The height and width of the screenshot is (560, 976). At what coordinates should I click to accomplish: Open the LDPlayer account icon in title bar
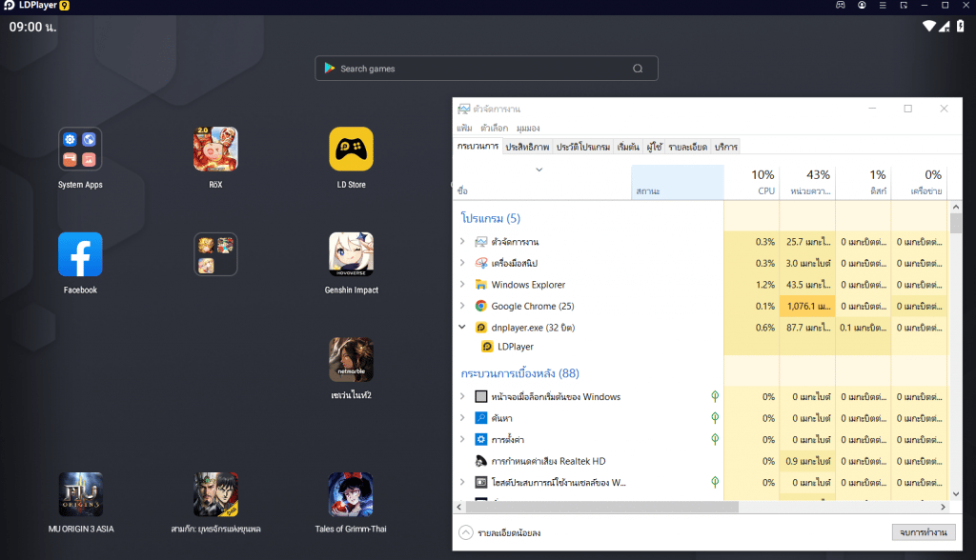(x=862, y=5)
